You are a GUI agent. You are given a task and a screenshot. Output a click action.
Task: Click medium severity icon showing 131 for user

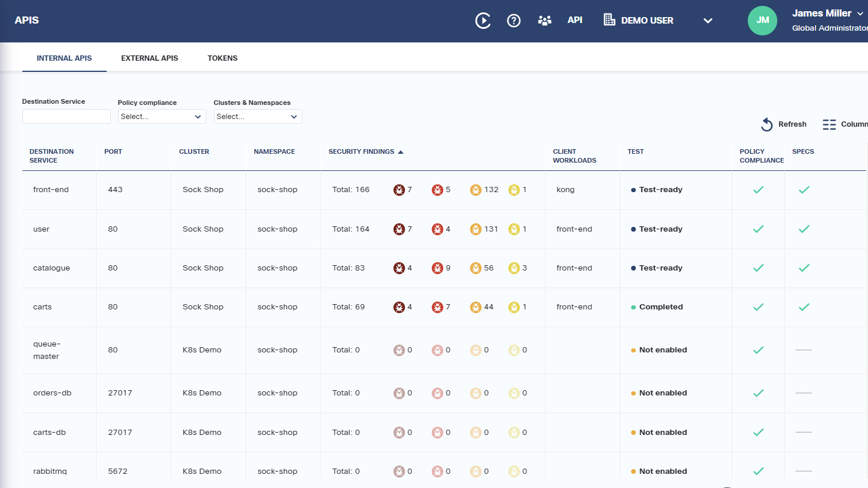476,229
